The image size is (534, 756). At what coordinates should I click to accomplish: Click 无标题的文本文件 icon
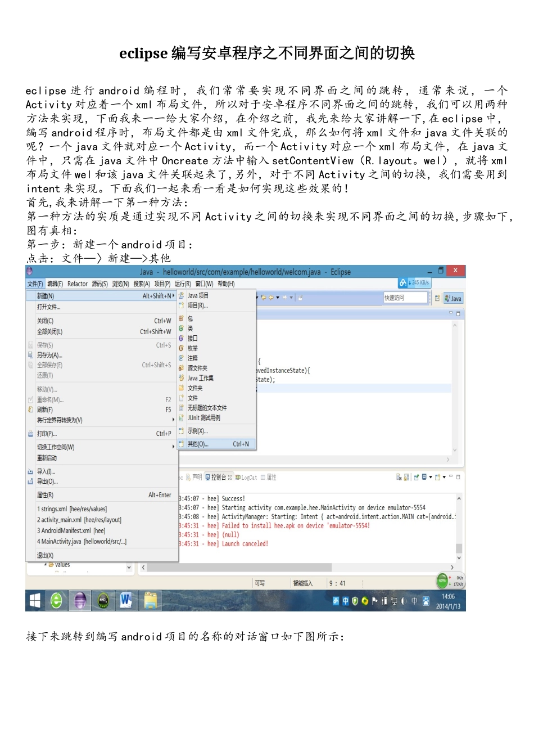182,408
